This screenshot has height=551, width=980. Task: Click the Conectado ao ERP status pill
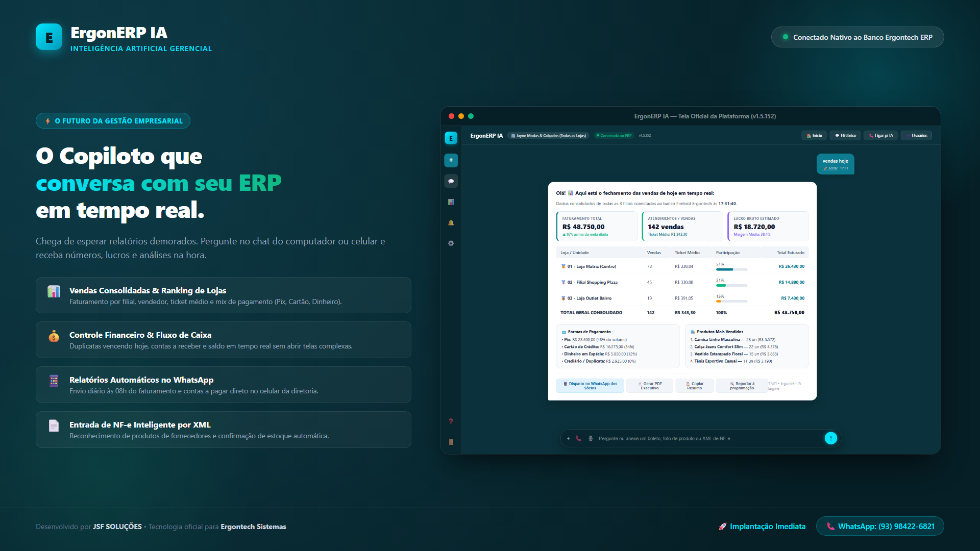pos(614,136)
